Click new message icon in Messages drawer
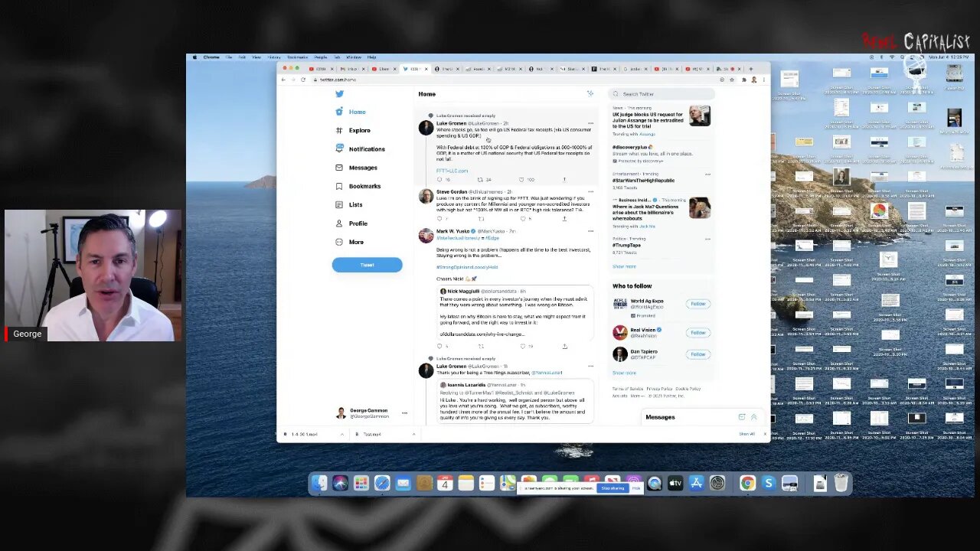This screenshot has width=980, height=551. 741,417
